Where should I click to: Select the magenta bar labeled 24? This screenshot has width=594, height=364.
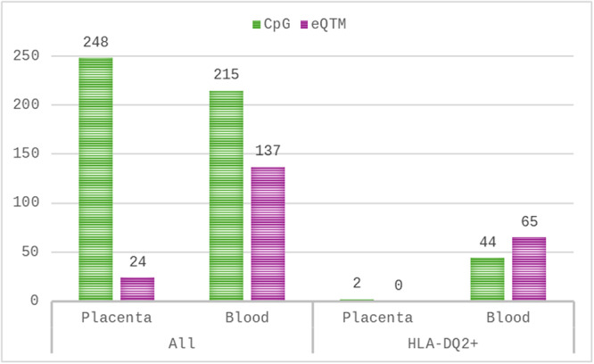tap(137, 289)
